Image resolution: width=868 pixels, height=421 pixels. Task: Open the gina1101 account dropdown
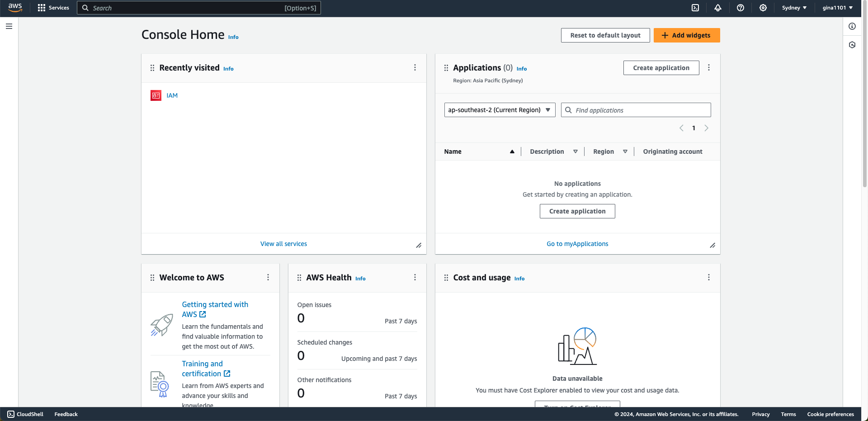coord(838,8)
